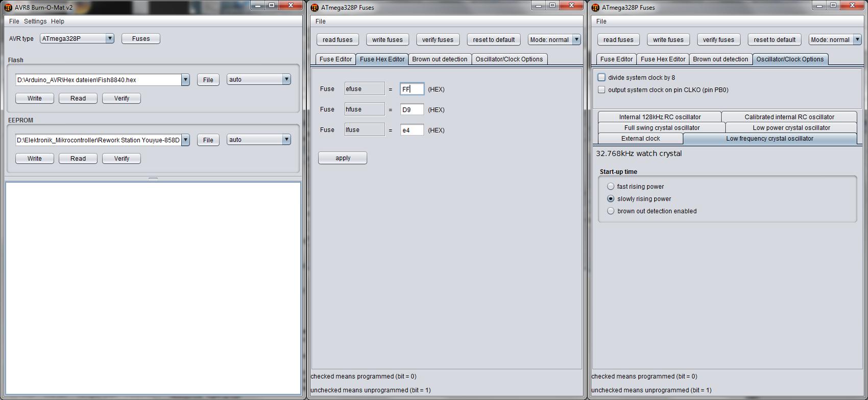The height and width of the screenshot is (400, 868).
Task: Click the EEPROM file path field
Action: tap(99, 140)
